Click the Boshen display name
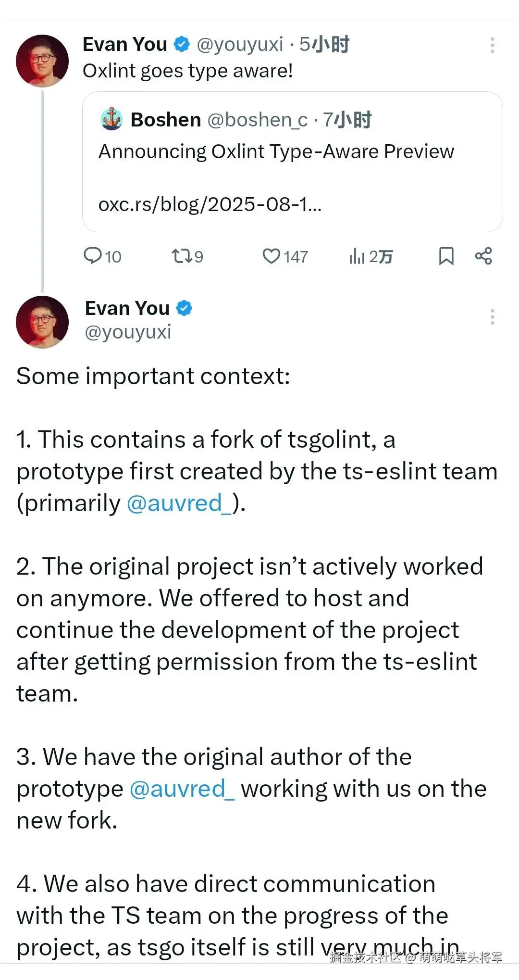 coord(166,120)
